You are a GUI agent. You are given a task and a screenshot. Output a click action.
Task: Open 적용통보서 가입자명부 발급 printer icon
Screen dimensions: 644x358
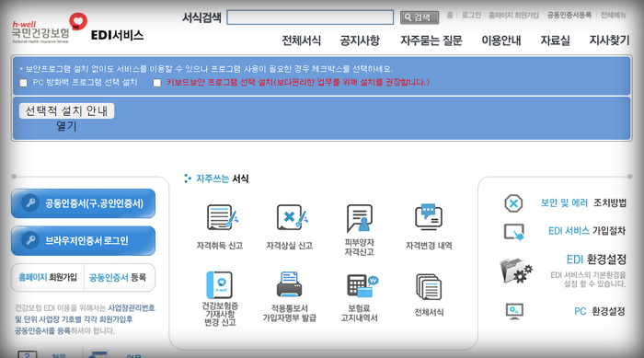(x=290, y=284)
